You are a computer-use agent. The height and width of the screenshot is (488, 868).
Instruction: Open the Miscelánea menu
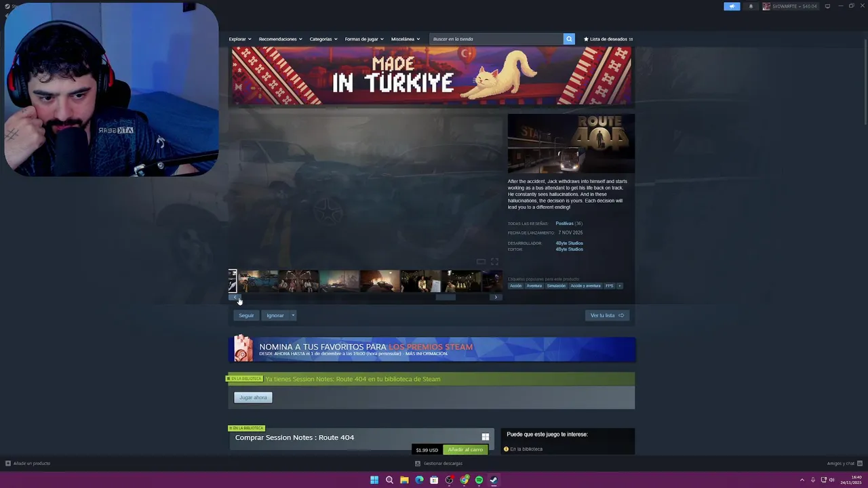pyautogui.click(x=406, y=39)
